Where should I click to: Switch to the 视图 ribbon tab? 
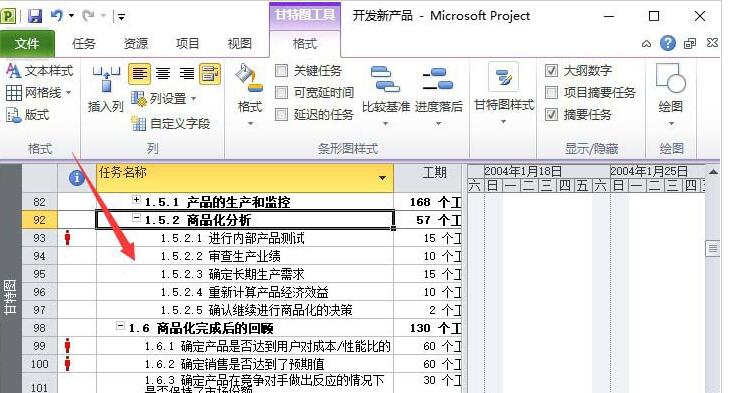[239, 44]
